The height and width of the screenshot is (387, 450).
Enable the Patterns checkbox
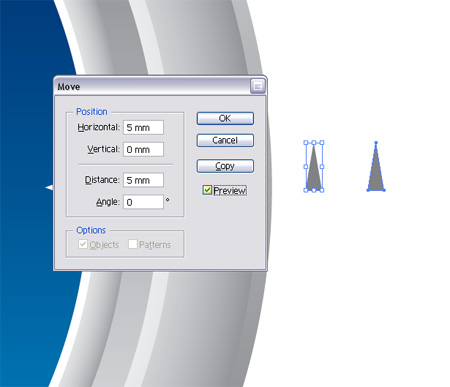[x=133, y=244]
